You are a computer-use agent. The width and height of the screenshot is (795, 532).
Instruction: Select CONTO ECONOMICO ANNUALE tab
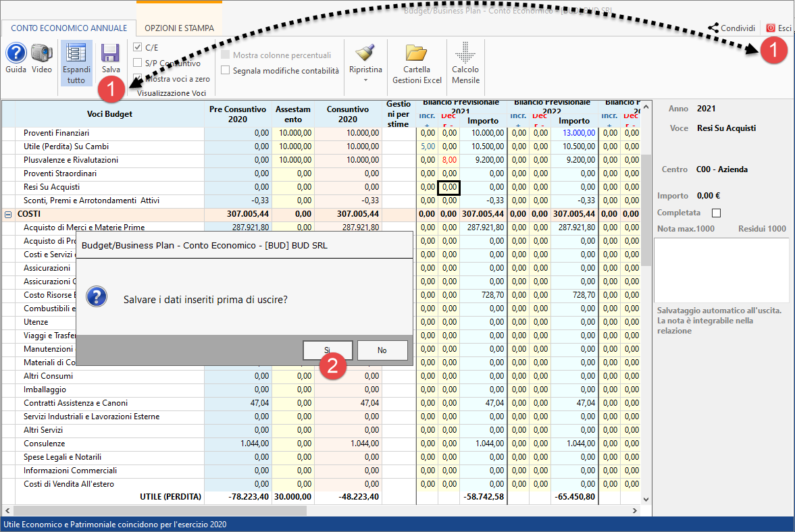point(69,28)
